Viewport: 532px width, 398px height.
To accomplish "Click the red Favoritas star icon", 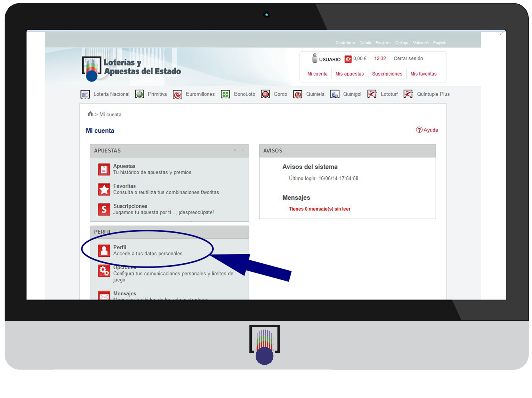I will tap(104, 189).
